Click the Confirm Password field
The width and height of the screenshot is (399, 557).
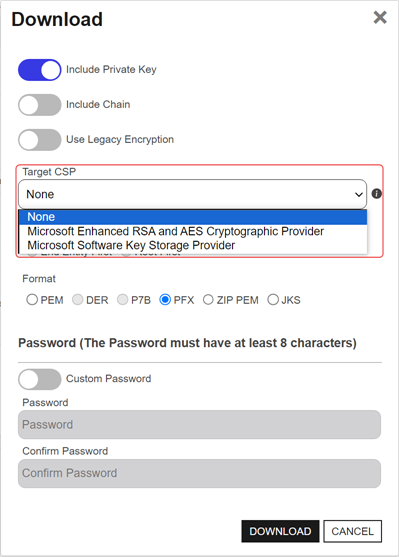click(x=199, y=473)
